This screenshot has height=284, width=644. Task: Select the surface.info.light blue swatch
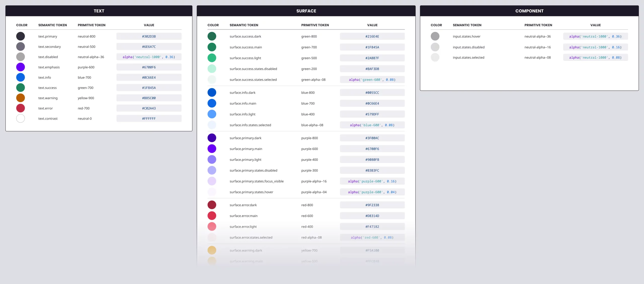click(212, 114)
